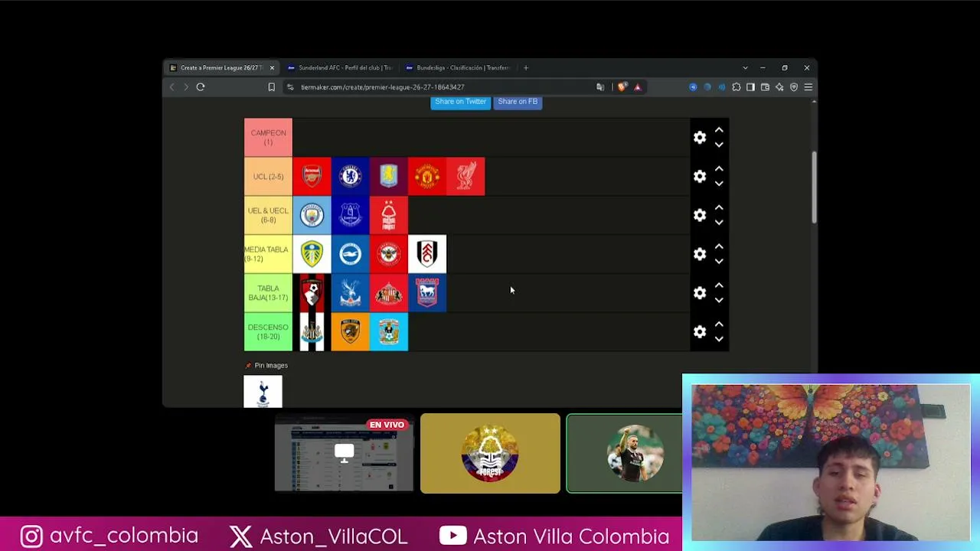This screenshot has height=551, width=980.
Task: Open a new browser tab
Action: pyautogui.click(x=526, y=68)
